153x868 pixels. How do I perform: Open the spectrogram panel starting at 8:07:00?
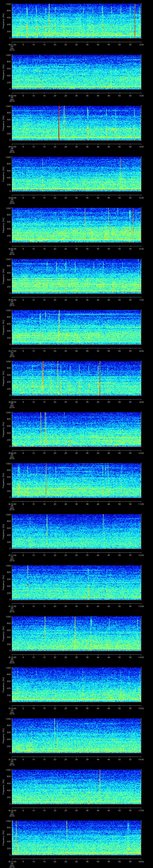point(77,327)
